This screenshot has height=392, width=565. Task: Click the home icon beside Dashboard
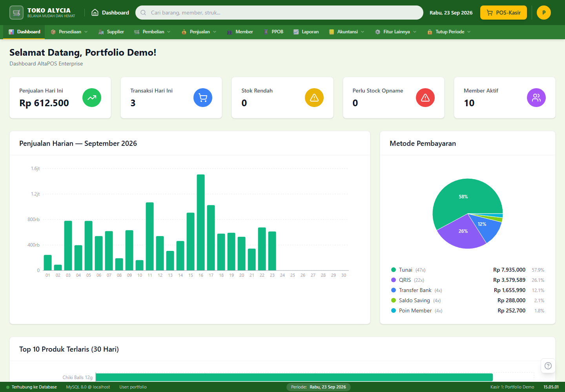[x=95, y=13]
